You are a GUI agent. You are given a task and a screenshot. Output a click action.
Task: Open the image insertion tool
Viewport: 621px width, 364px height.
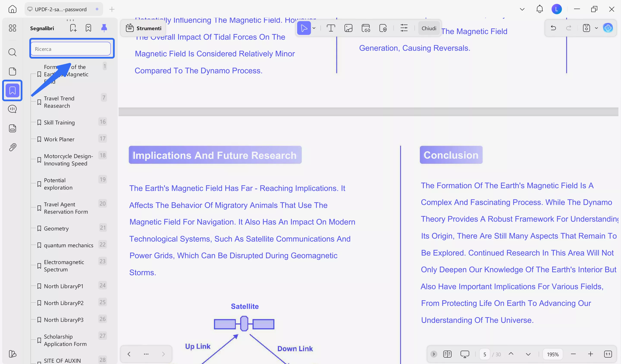click(x=348, y=28)
